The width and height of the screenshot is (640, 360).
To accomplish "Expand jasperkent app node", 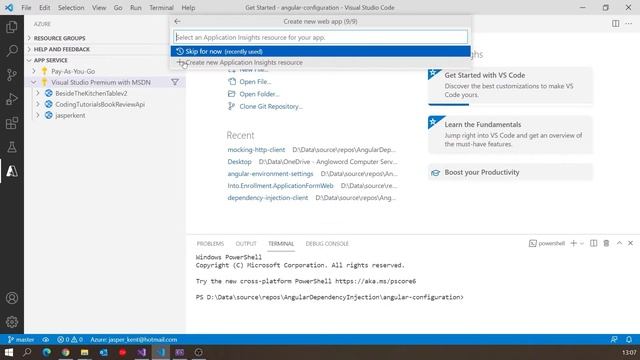I will point(38,115).
